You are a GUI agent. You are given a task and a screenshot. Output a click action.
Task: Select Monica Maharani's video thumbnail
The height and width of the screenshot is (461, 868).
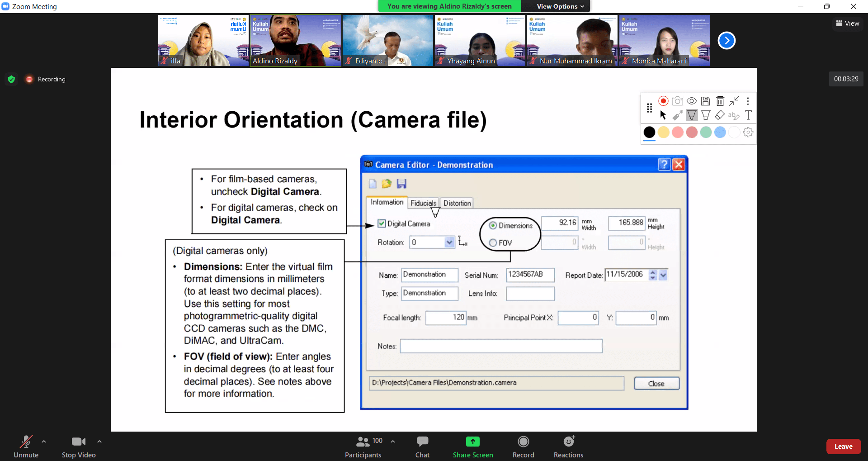[665, 41]
